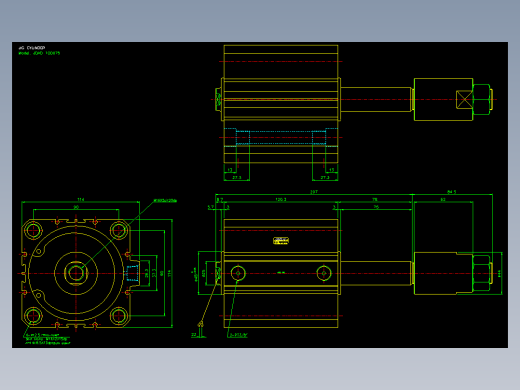Click the center piston rod bore in end view
Screen dimensions: 520x390
(76, 273)
